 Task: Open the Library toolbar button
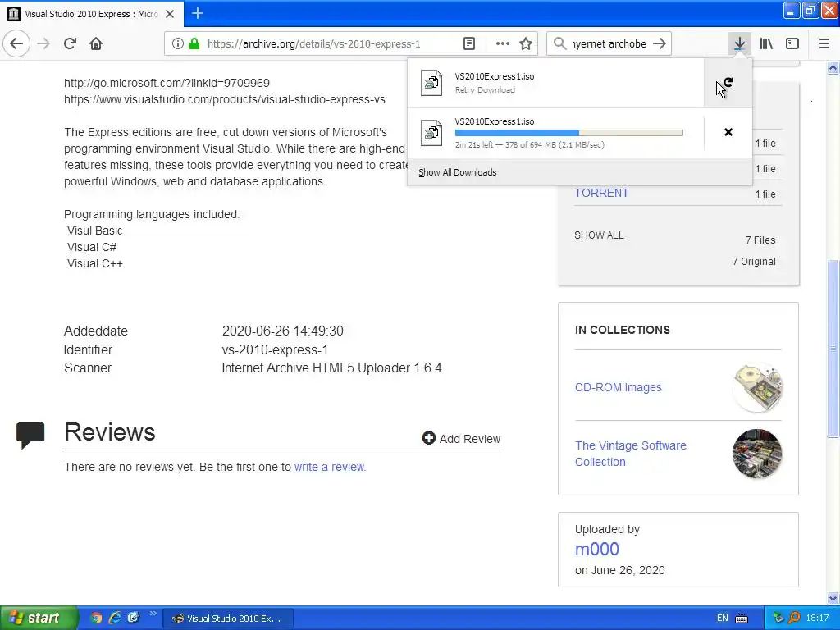point(766,43)
